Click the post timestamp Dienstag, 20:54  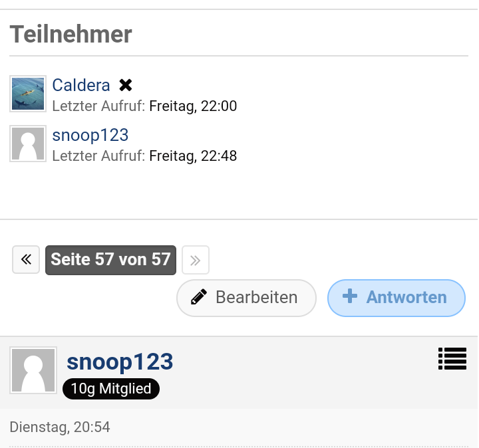pos(60,427)
